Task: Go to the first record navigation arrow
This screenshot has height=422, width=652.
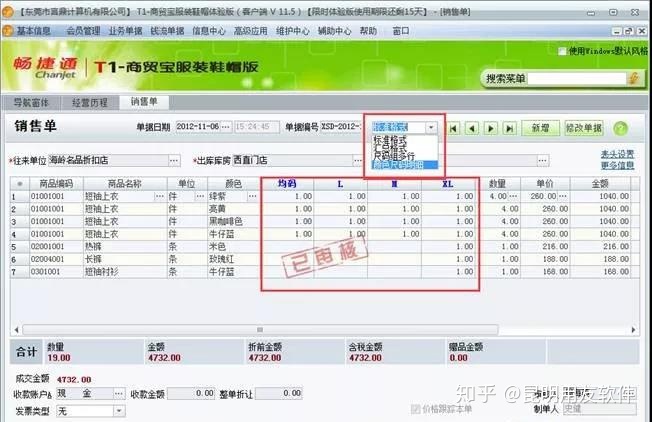Action: point(455,128)
